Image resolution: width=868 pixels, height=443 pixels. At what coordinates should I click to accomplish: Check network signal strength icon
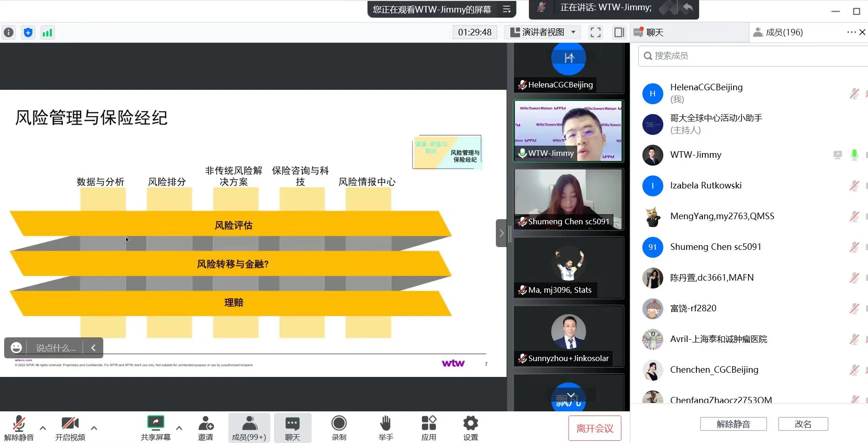47,33
